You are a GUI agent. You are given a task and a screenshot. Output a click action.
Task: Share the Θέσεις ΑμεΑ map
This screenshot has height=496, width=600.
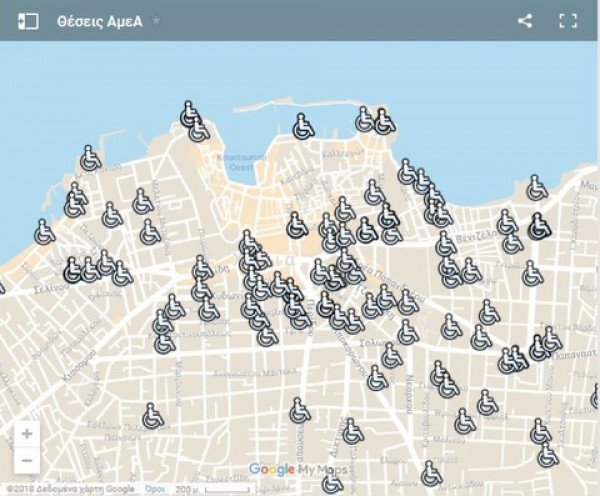[x=524, y=21]
